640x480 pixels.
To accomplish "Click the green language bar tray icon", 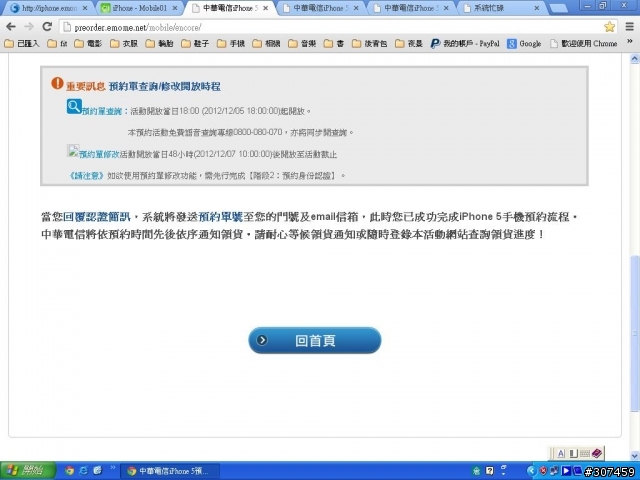I will (x=476, y=471).
